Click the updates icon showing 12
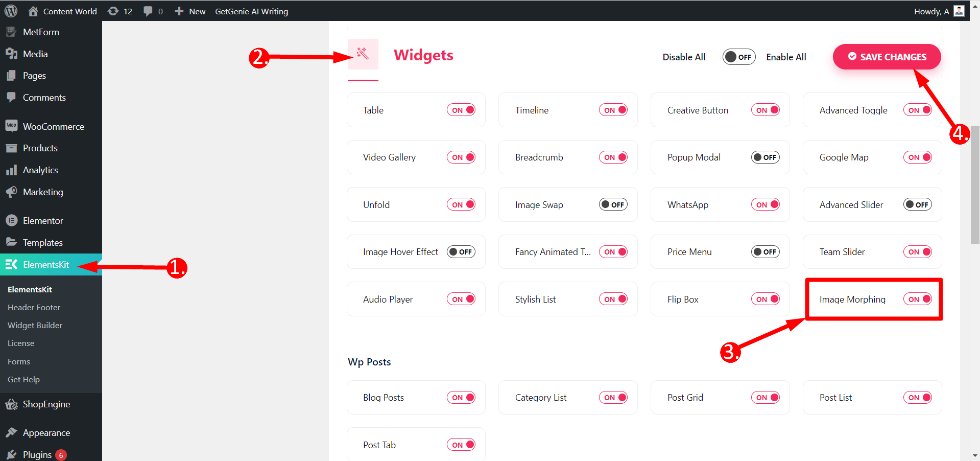Image resolution: width=980 pixels, height=461 pixels. point(113,11)
